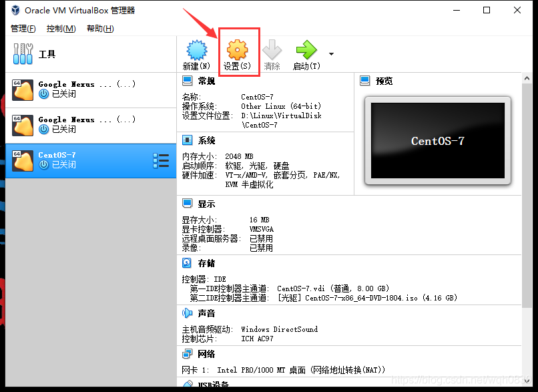Click the 2048 MB memory value
This screenshot has height=392, width=538.
(239, 156)
